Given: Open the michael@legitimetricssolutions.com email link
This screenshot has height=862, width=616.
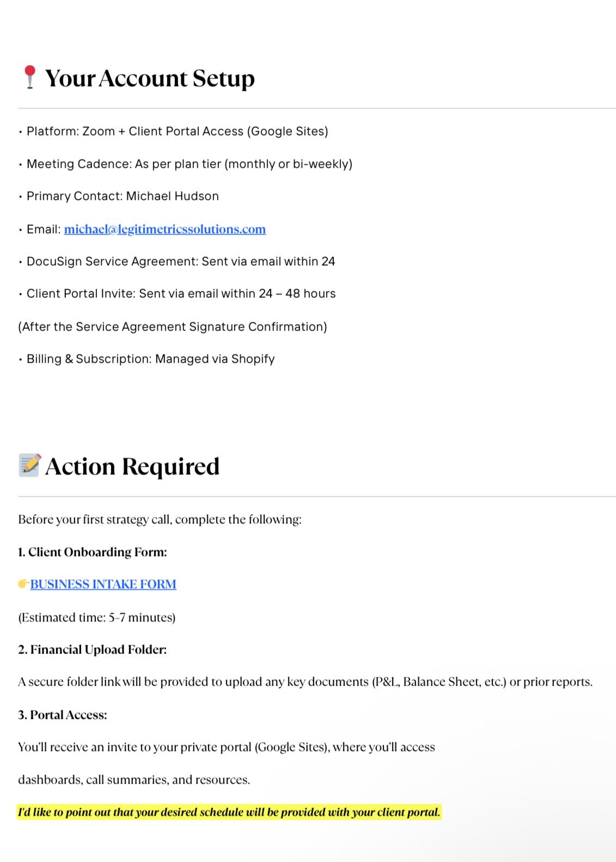Looking at the screenshot, I should tap(164, 229).
